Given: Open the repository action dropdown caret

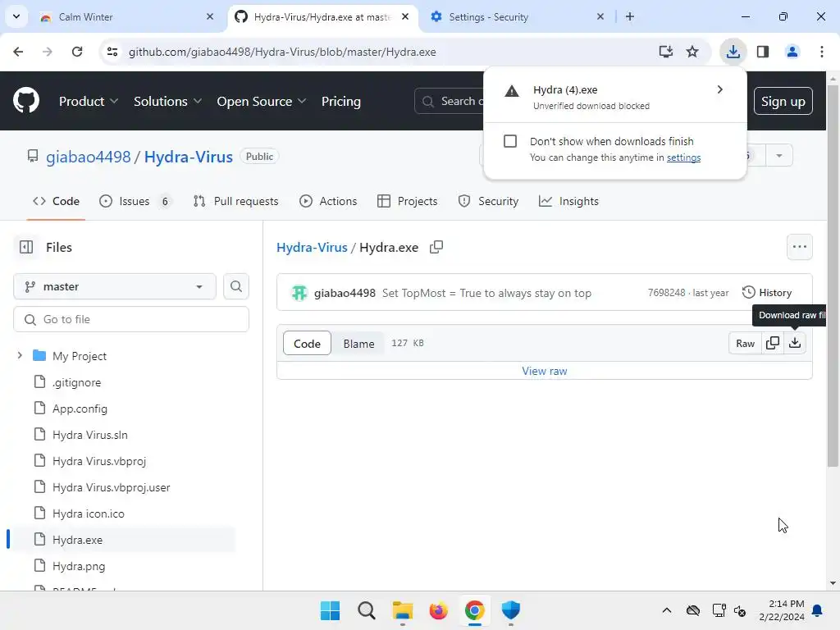Looking at the screenshot, I should (779, 155).
